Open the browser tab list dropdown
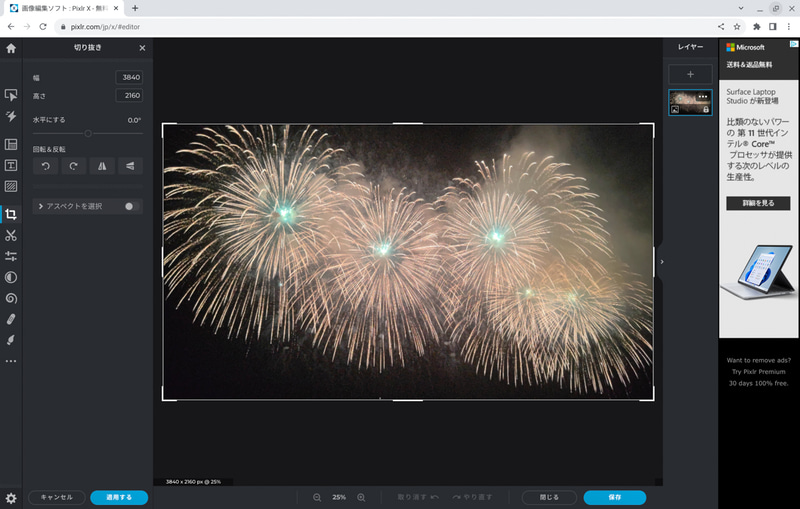Image resolution: width=800 pixels, height=509 pixels. (741, 8)
